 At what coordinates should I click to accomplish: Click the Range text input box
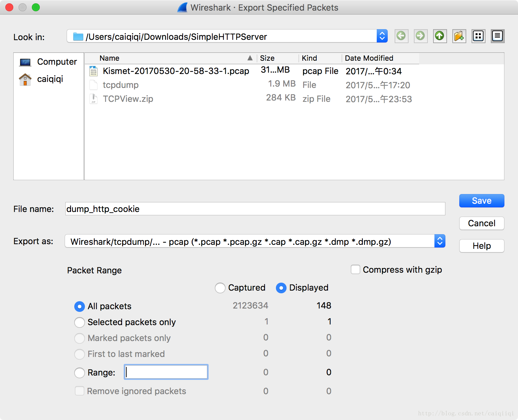pos(166,372)
